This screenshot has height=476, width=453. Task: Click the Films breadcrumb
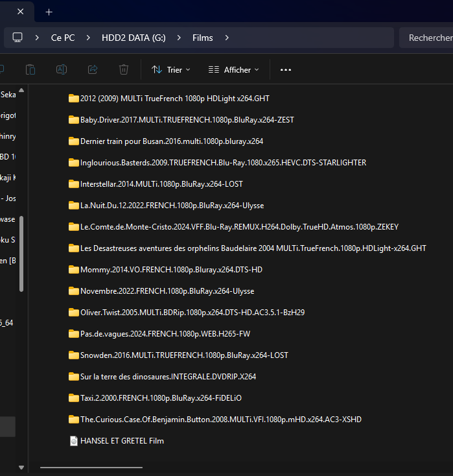[x=202, y=38]
